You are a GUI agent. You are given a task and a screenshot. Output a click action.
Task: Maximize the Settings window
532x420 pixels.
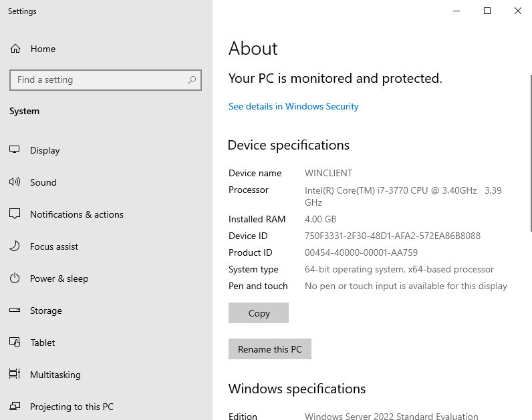coord(487,11)
